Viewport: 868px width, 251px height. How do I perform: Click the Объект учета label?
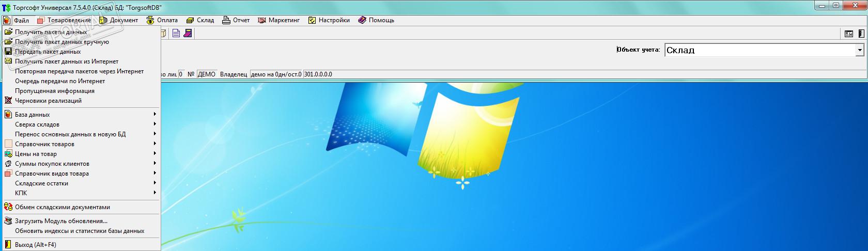tap(638, 50)
